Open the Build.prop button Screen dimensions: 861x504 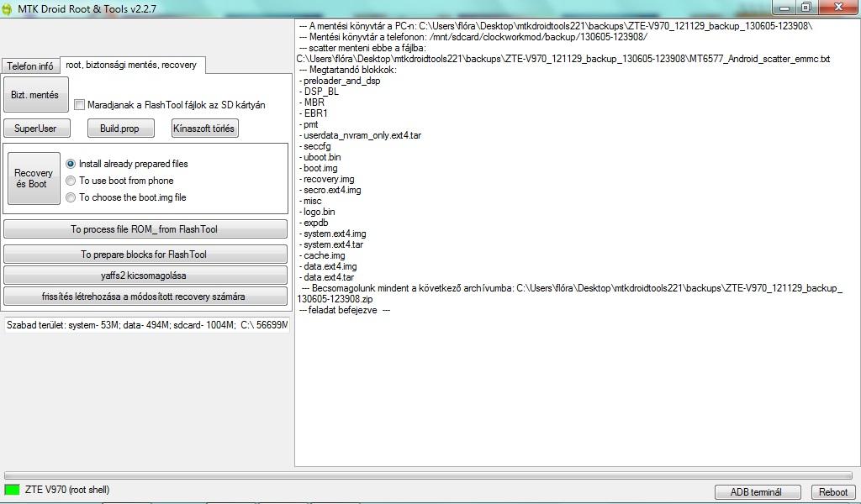click(x=121, y=129)
